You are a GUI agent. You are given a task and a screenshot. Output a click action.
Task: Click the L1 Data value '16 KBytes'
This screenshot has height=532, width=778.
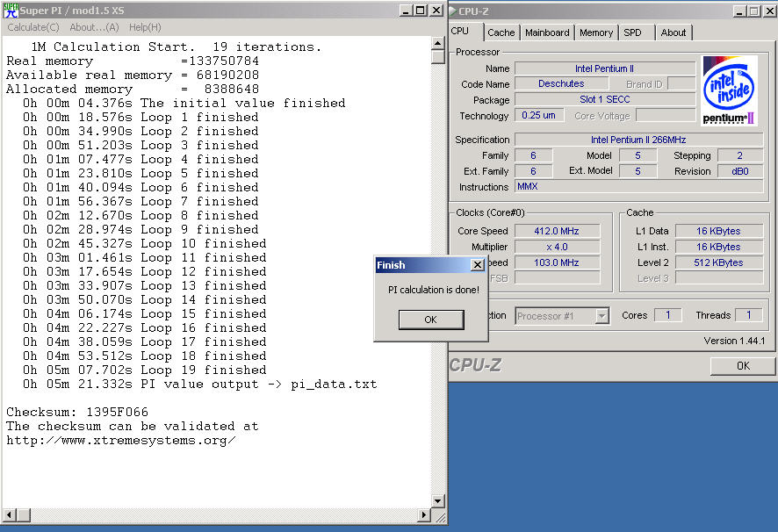coord(719,231)
